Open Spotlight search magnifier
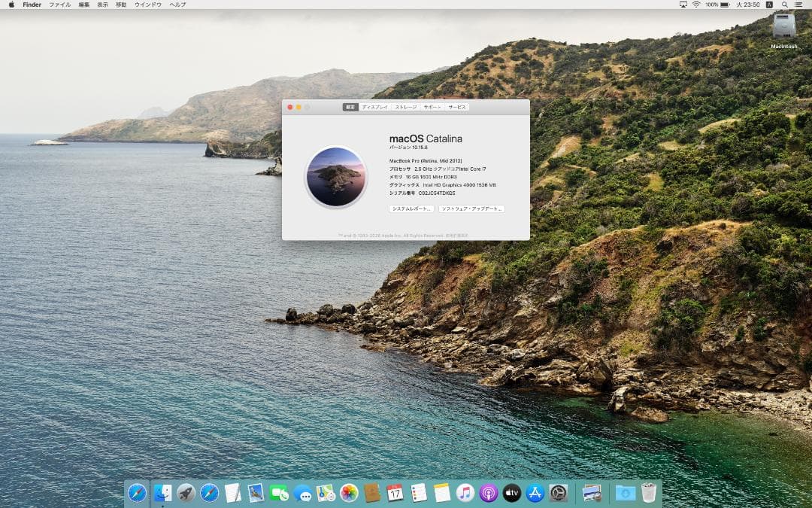The height and width of the screenshot is (508, 812). pyautogui.click(x=786, y=5)
